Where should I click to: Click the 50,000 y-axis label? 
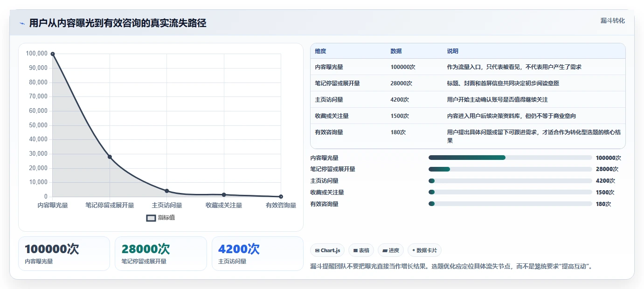(x=38, y=125)
